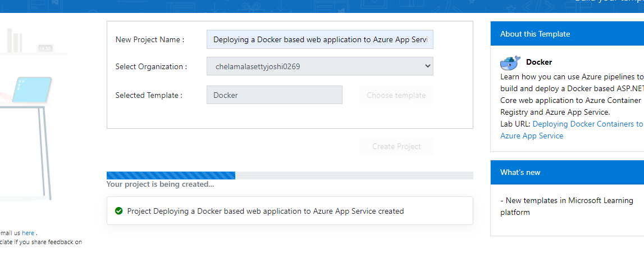644x270 pixels.
Task: Click the Docker title in About panel
Action: 539,62
